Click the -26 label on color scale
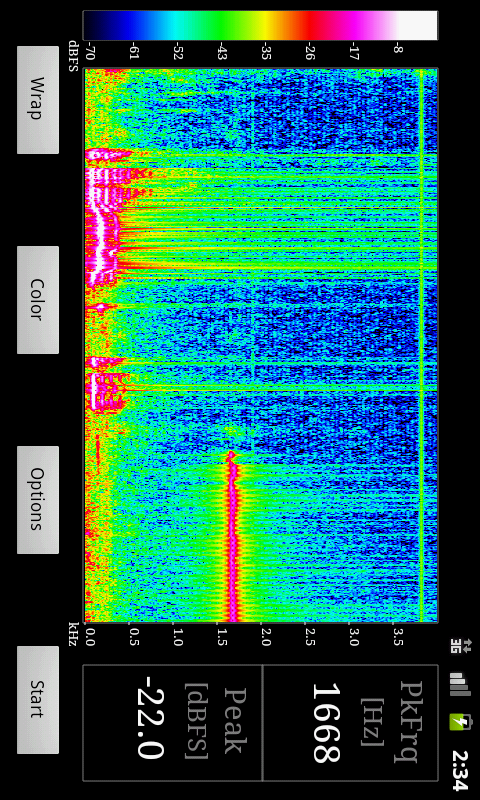The width and height of the screenshot is (480, 800). coord(310,53)
